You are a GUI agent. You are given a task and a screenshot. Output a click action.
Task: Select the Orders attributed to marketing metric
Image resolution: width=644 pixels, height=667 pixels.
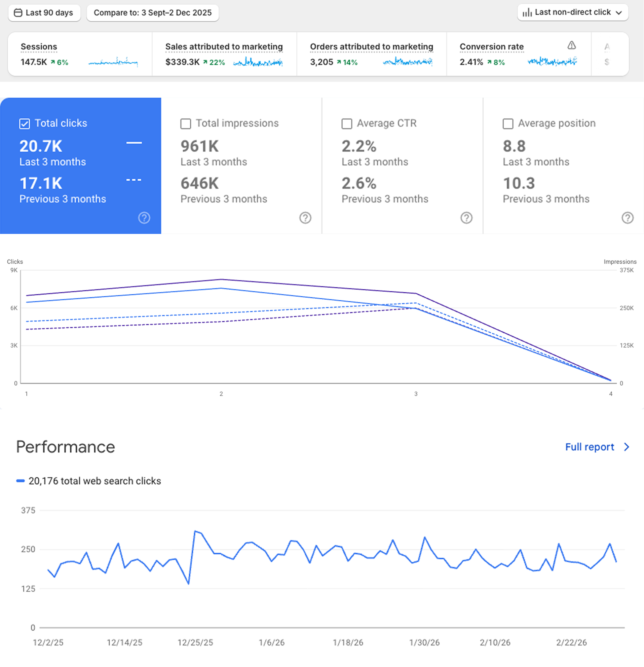(x=371, y=47)
